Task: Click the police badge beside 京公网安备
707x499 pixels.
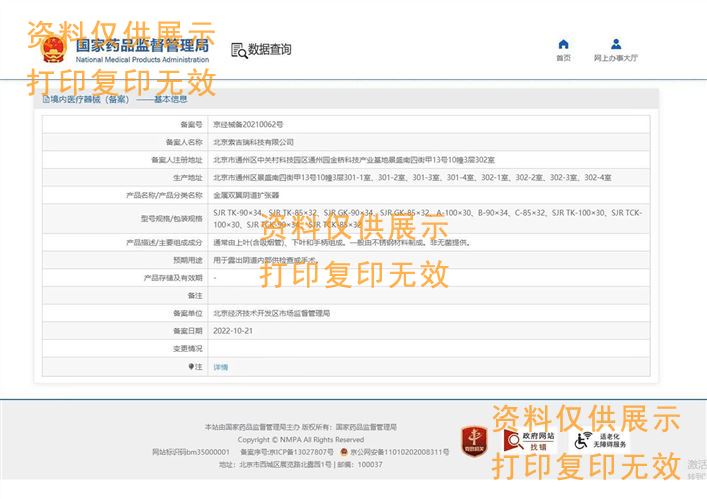Action: 343,452
